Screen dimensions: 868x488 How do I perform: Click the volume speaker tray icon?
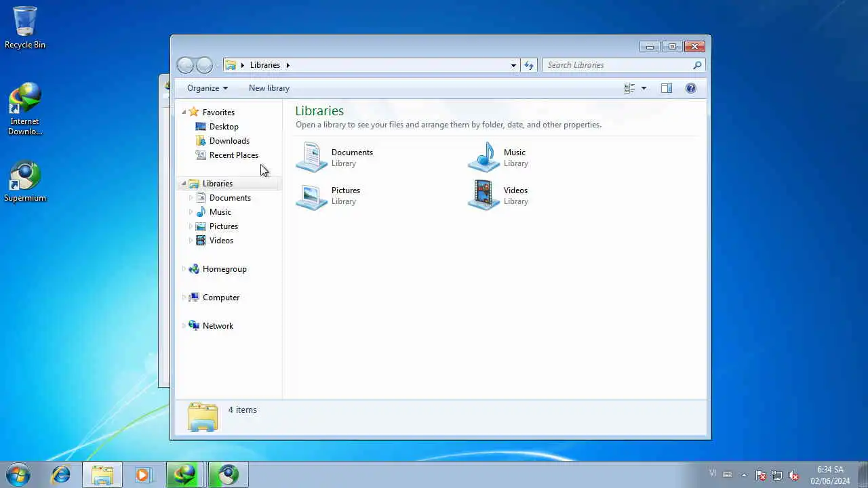click(x=793, y=475)
